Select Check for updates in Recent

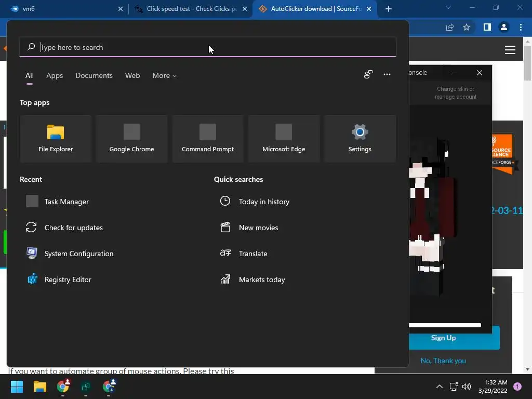pos(64,228)
